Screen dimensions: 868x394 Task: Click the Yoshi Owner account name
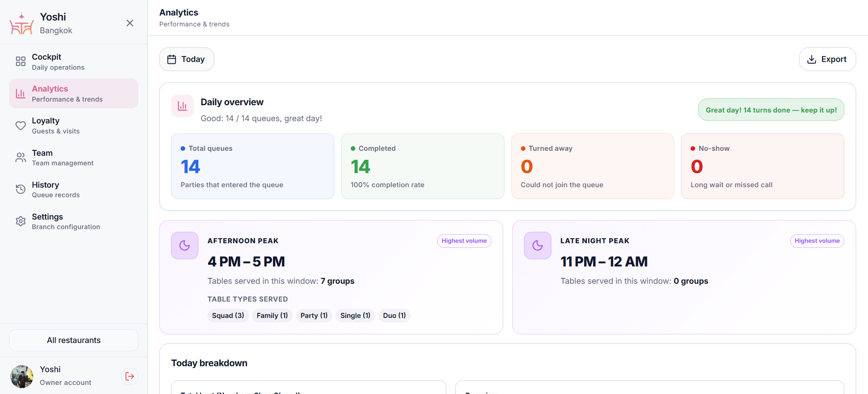click(50, 369)
